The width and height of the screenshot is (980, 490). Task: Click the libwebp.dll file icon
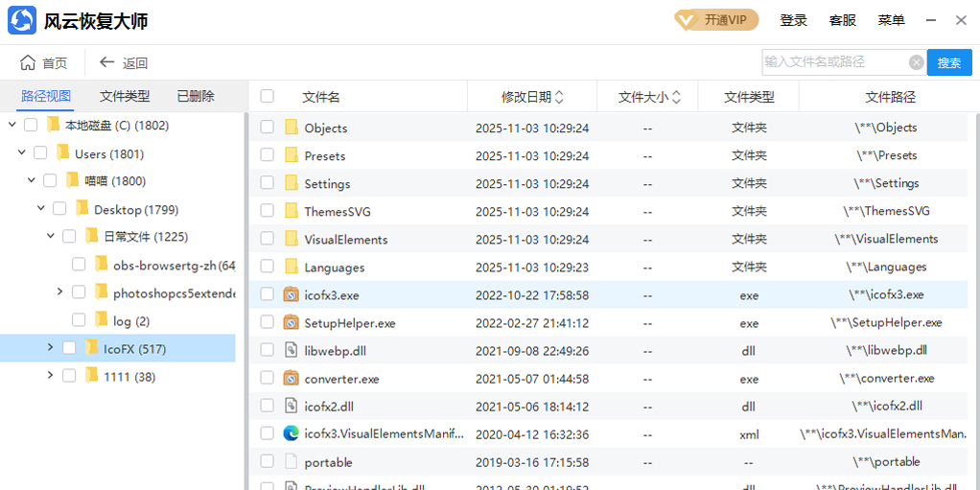pos(292,351)
